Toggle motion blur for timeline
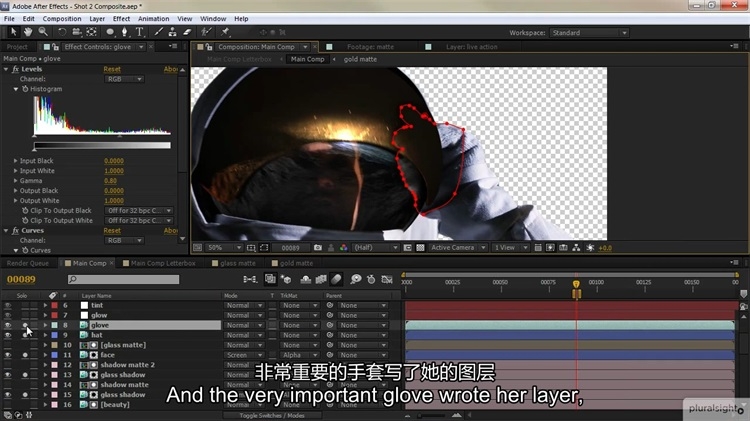This screenshot has height=421, width=750. 336,279
